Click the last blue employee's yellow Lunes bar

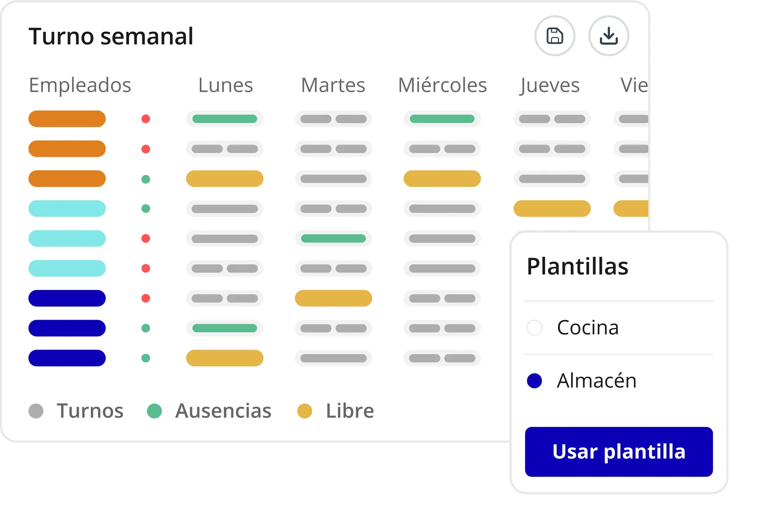(x=225, y=358)
